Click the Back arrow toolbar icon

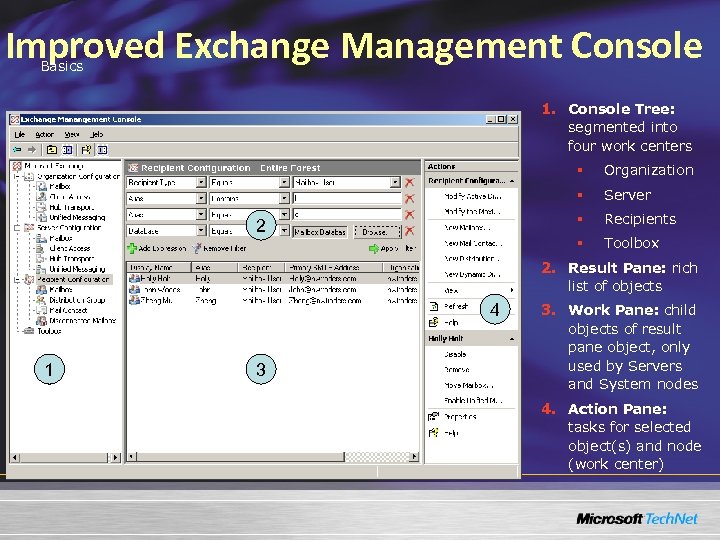click(17, 150)
